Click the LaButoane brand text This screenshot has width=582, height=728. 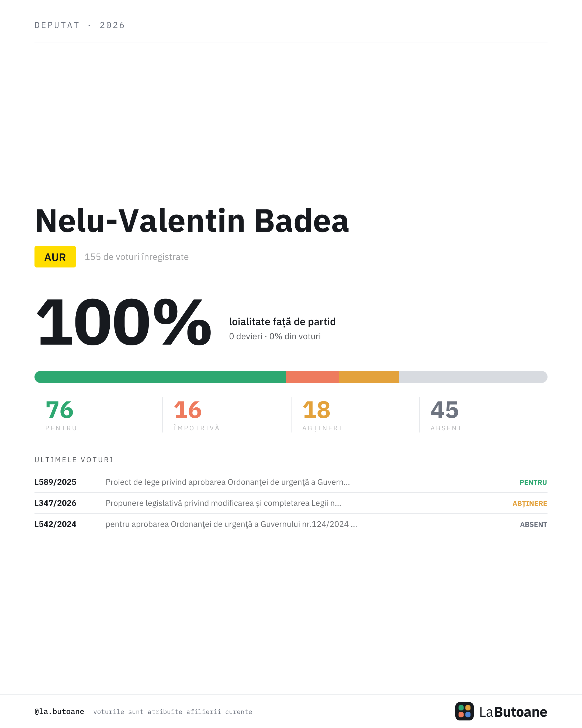click(x=513, y=712)
